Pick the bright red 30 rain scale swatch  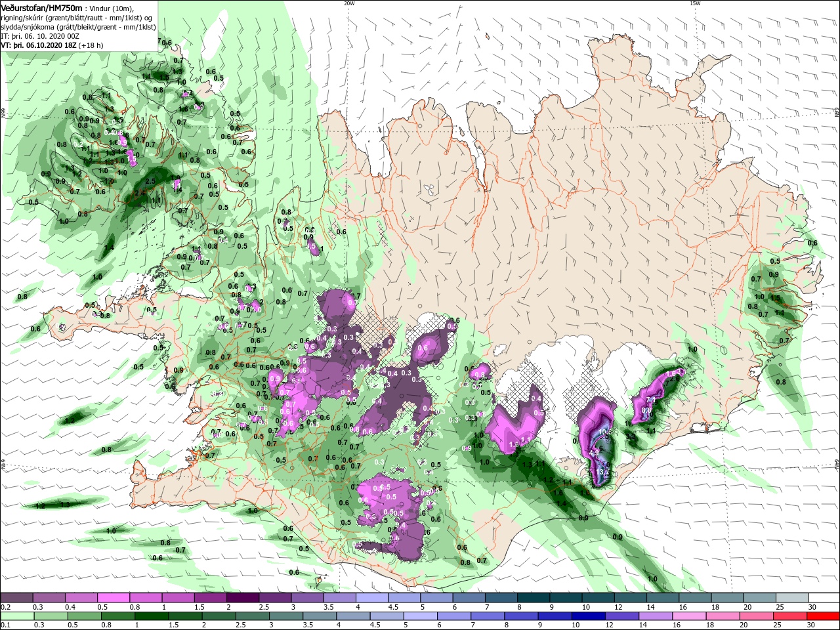823,616
